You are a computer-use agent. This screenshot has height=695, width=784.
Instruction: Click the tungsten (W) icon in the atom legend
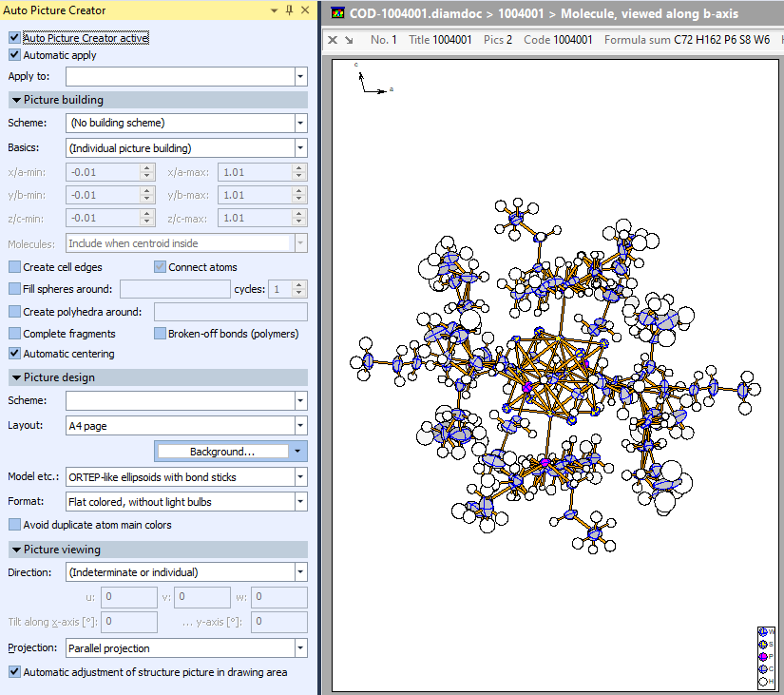pyautogui.click(x=763, y=631)
